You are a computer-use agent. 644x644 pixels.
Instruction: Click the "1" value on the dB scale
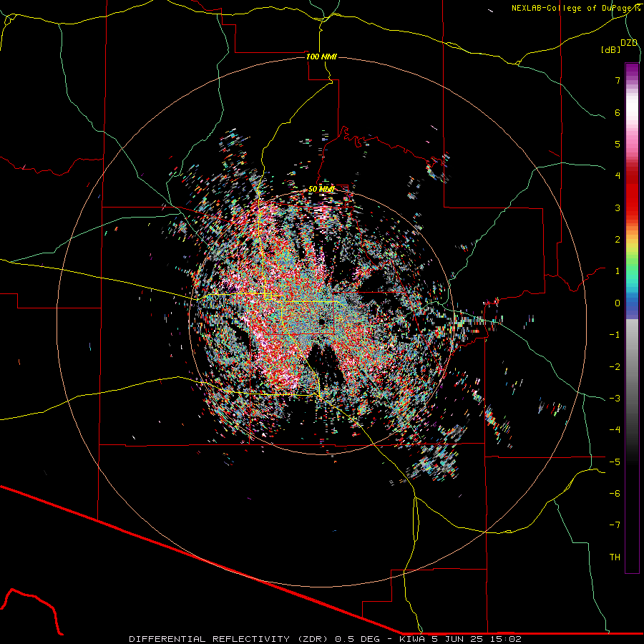(x=618, y=271)
